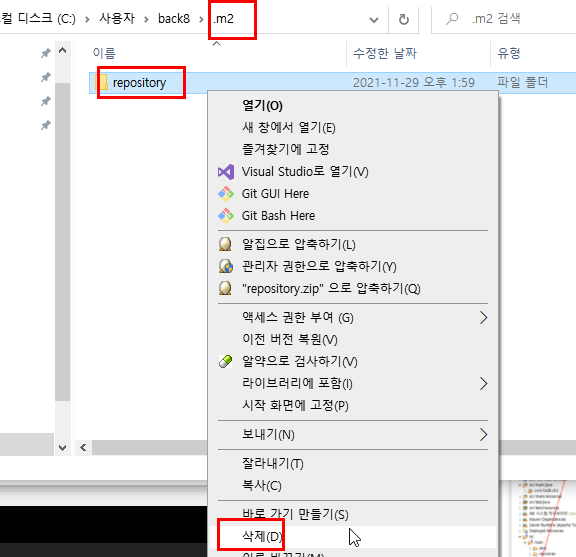Choose 바로 가기 만들기(S)
576x557 pixels.
tap(353, 514)
